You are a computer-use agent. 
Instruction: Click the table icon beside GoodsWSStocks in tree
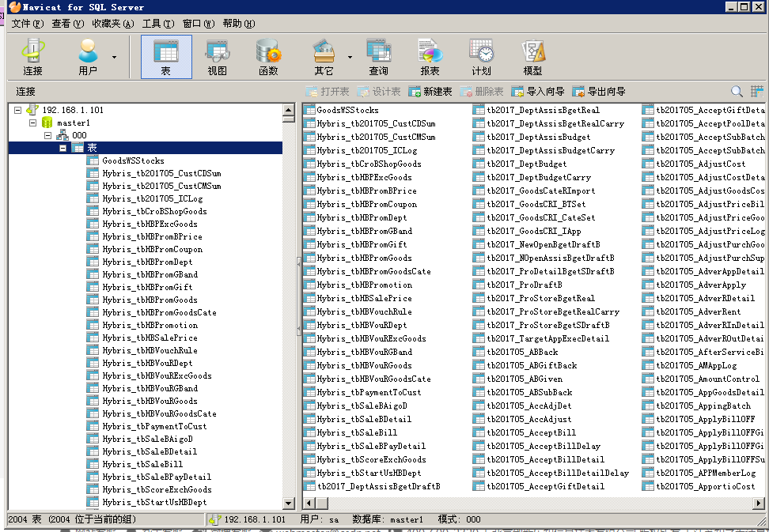click(x=93, y=160)
